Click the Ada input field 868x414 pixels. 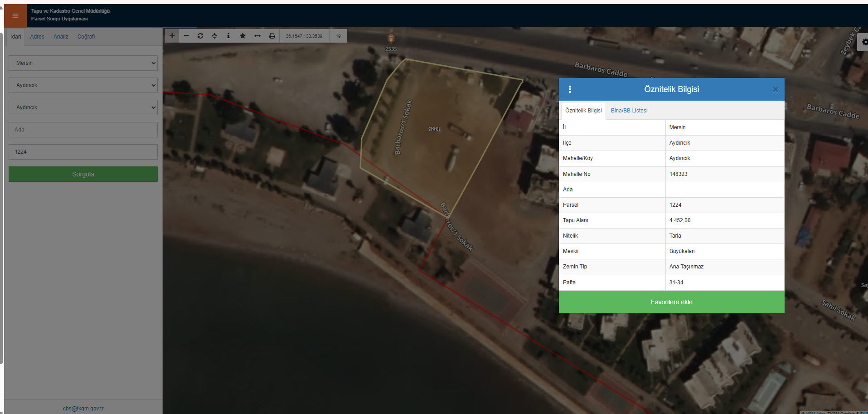[83, 130]
